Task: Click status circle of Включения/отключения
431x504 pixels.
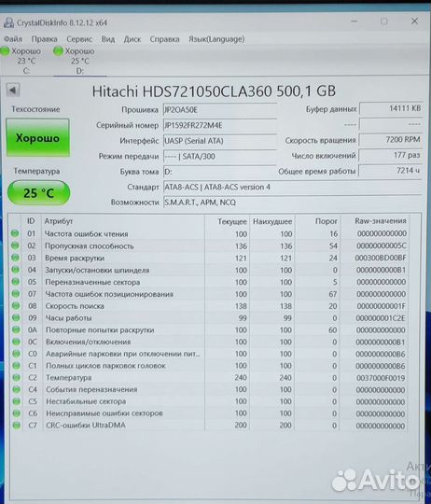Action: pos(16,342)
